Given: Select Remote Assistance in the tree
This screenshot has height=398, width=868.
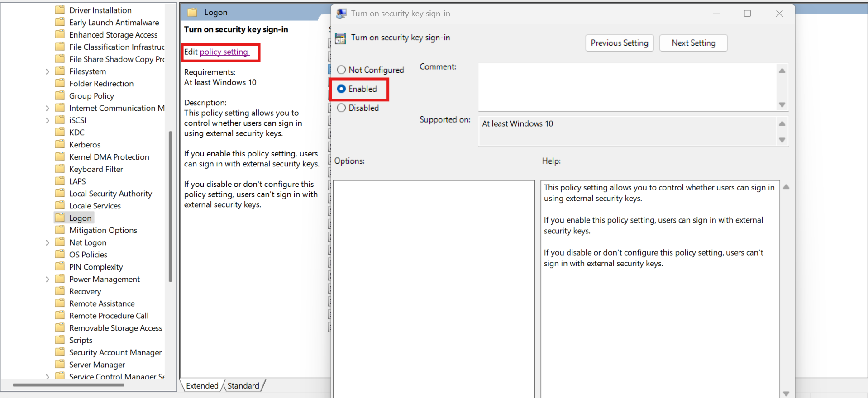Looking at the screenshot, I should pyautogui.click(x=102, y=303).
